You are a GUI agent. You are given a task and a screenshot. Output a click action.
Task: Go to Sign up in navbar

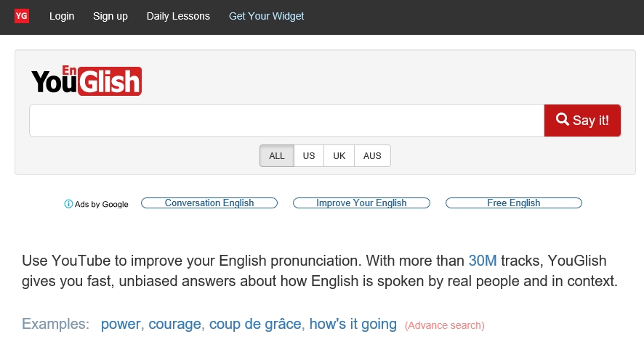110,16
